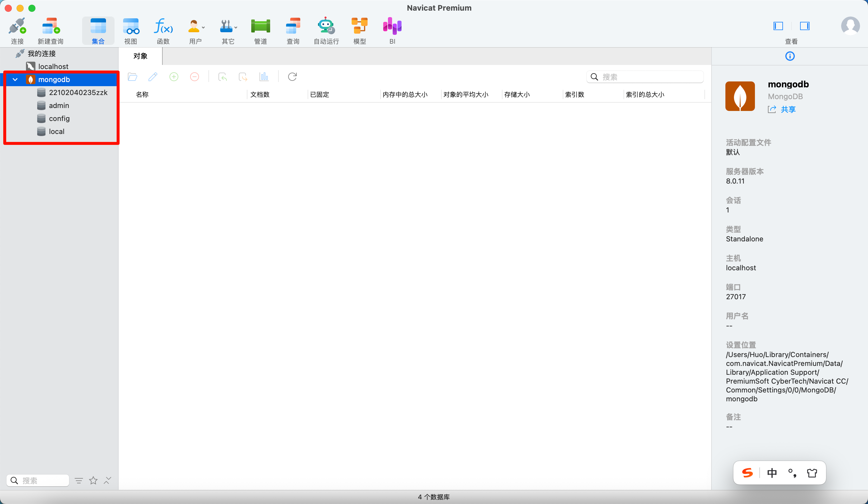Open the Function f(x) toolbar icon
Image resolution: width=868 pixels, height=504 pixels.
[163, 27]
